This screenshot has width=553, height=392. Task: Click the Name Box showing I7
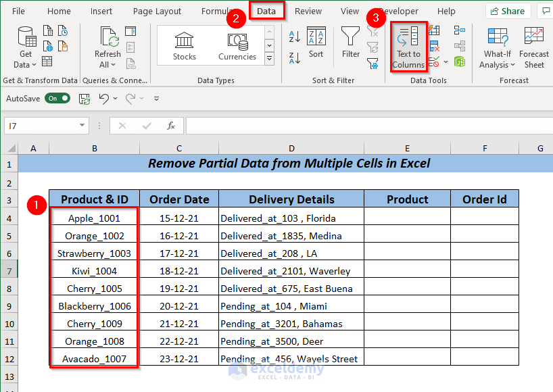39,126
